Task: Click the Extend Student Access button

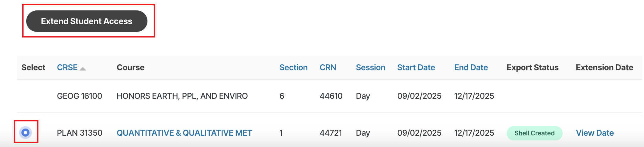Action: pyautogui.click(x=87, y=21)
